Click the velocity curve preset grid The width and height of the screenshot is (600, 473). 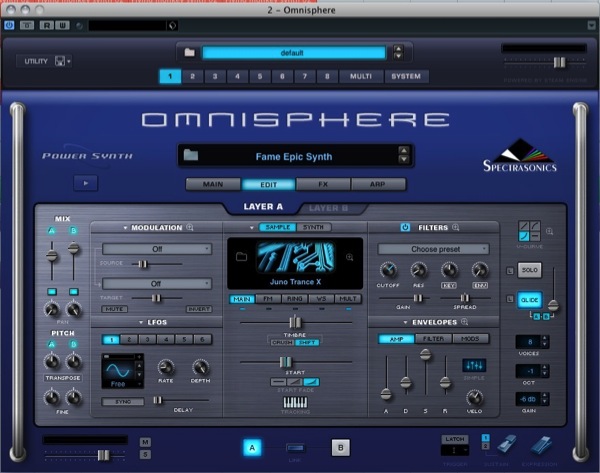click(529, 231)
